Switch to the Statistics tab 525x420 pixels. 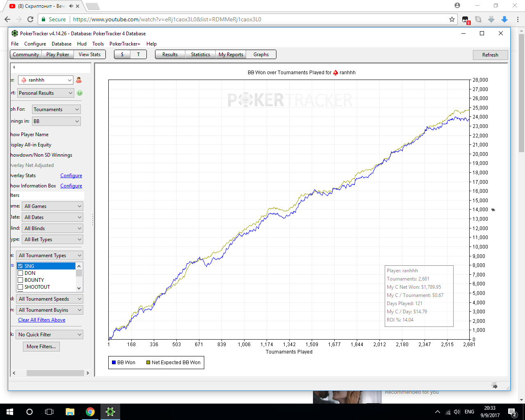coord(201,55)
